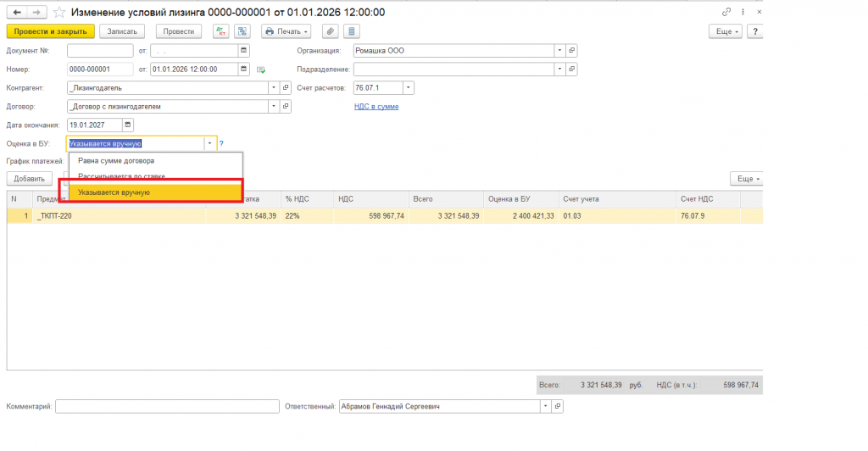Choose Указывается вручную option

click(x=156, y=192)
